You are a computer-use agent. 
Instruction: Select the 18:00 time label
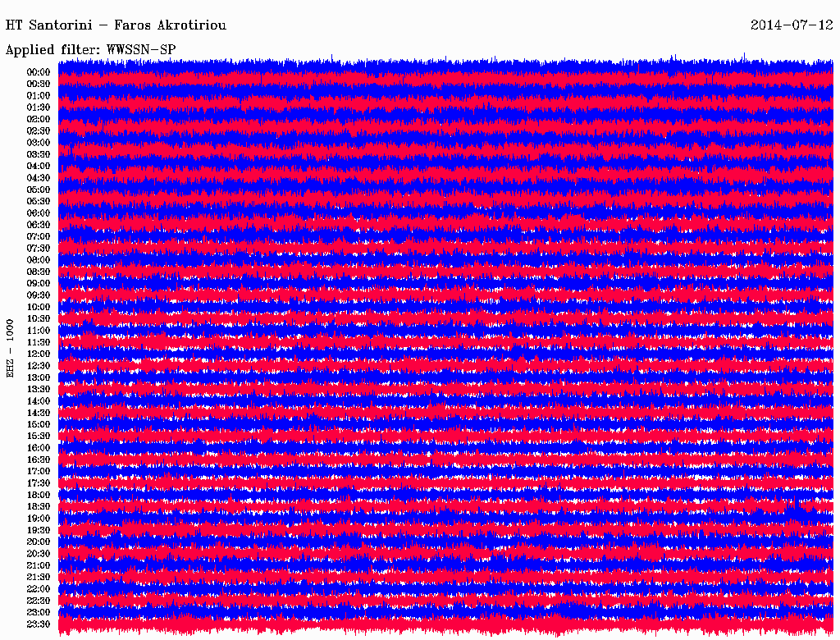(39, 495)
